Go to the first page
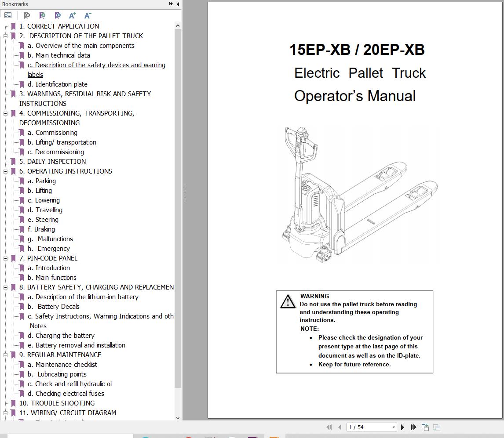The height and width of the screenshot is (438, 504). coord(329,427)
